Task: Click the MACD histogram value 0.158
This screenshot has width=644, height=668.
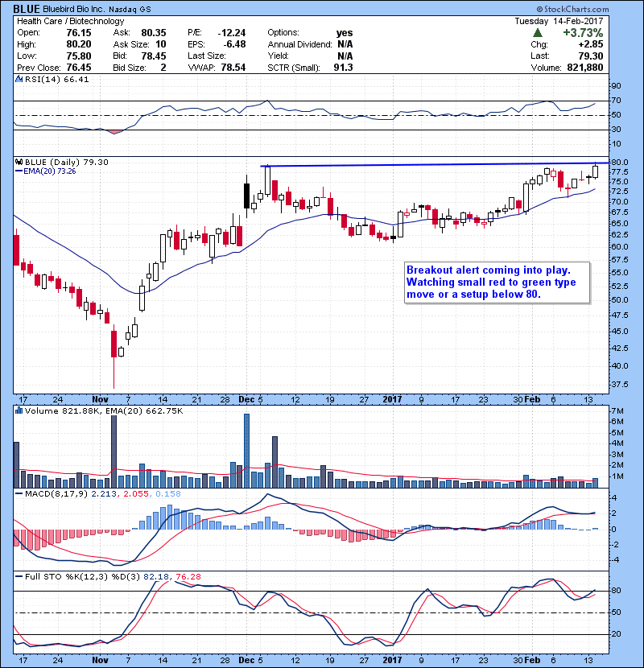Action: (x=168, y=494)
